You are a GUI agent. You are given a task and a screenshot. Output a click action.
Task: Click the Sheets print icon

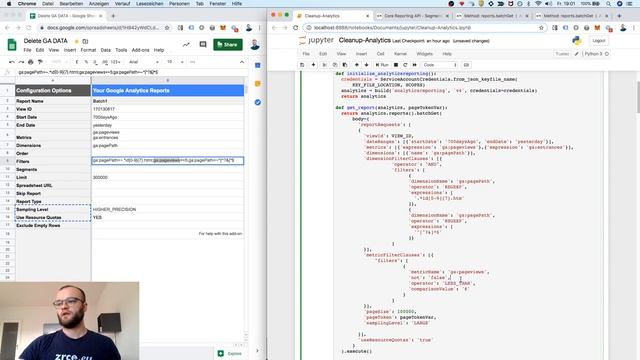[x=31, y=62]
